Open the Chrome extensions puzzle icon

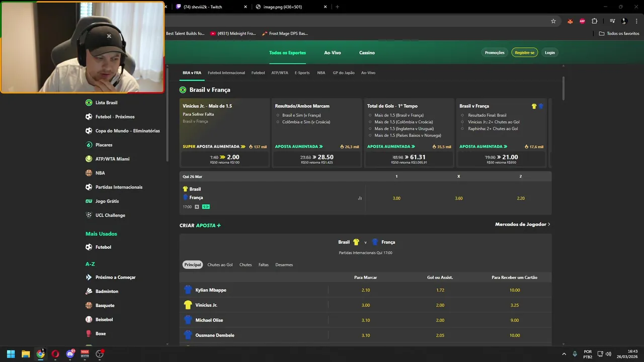pos(595,21)
